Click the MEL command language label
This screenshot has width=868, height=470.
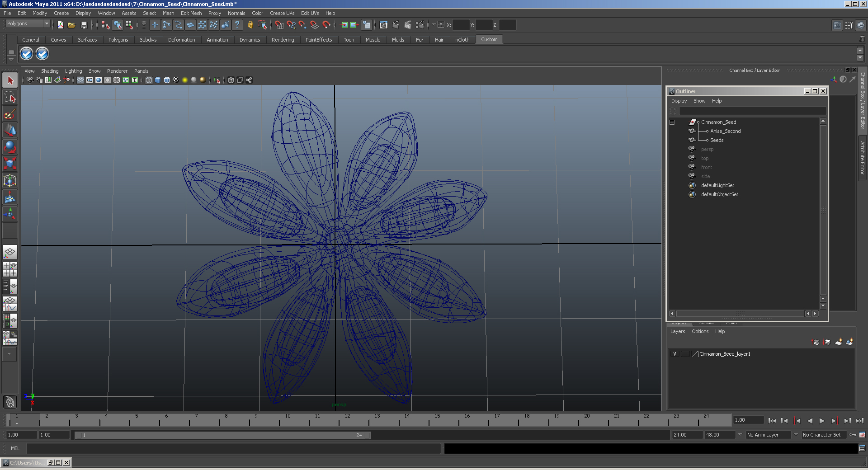[x=15, y=448]
